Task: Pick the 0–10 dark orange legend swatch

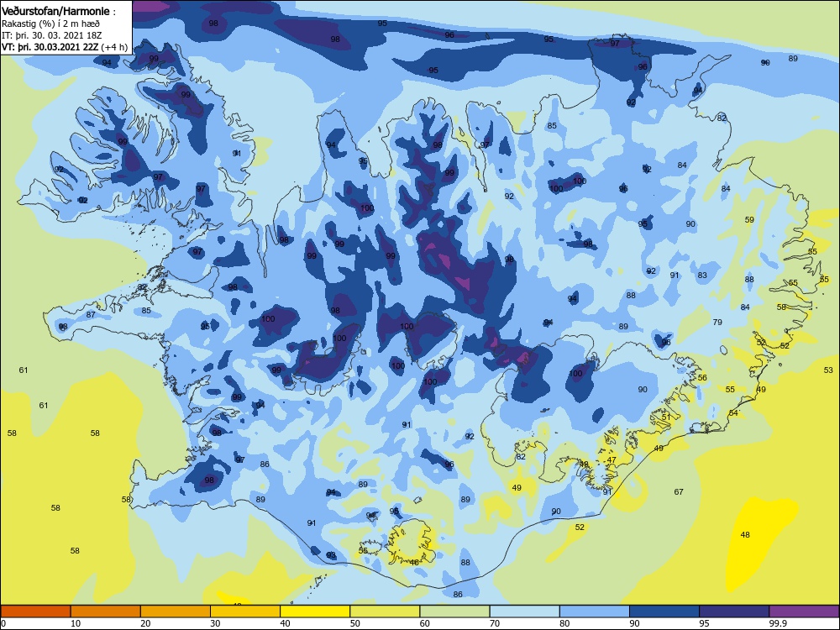Action: click(35, 612)
